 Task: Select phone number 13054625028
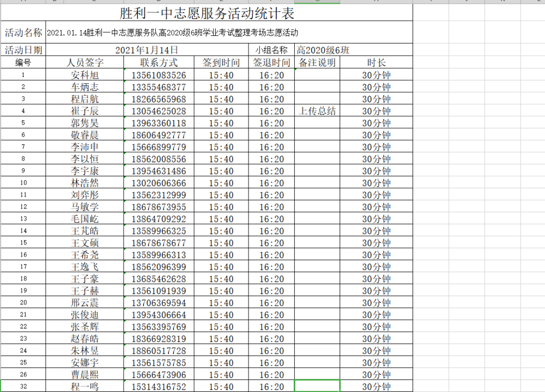point(159,111)
